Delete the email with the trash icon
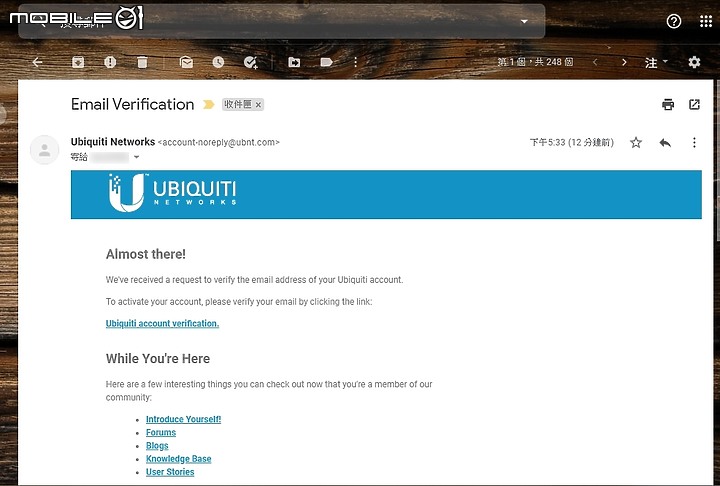Screen dimensions: 720x486 142,62
